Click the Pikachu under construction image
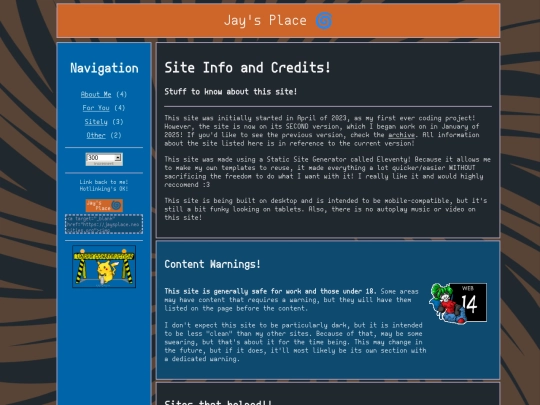The image size is (540, 405). (x=104, y=267)
